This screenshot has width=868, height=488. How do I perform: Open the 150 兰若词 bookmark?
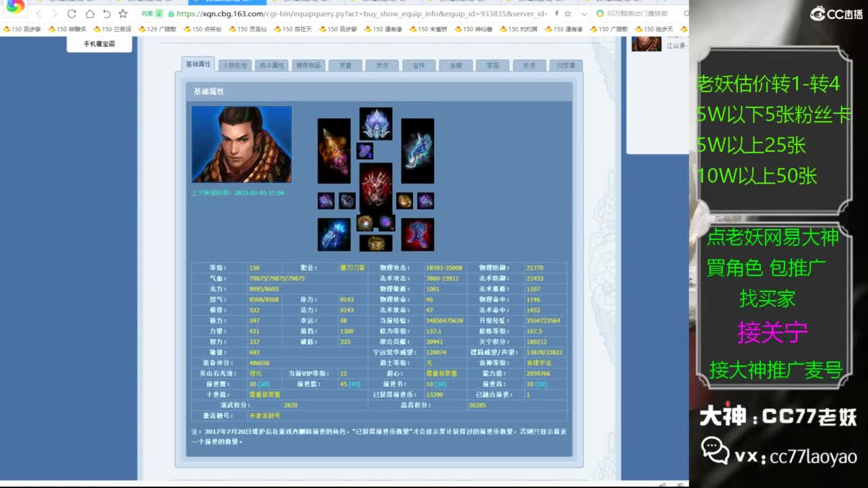pyautogui.click(x=112, y=29)
